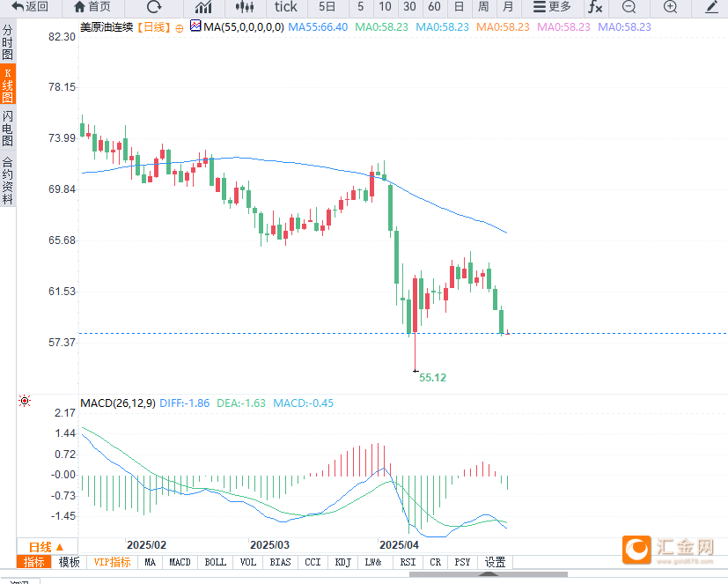This screenshot has width=728, height=584.
Task: Switch to tick period
Action: coord(285,7)
